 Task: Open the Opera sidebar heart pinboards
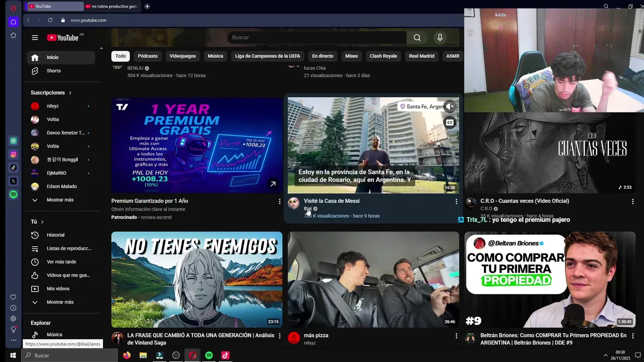pyautogui.click(x=14, y=297)
